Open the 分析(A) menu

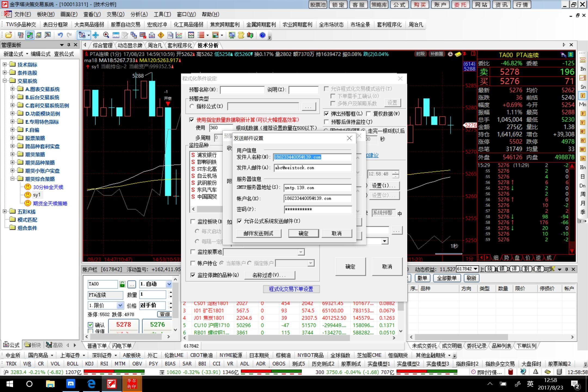click(139, 14)
